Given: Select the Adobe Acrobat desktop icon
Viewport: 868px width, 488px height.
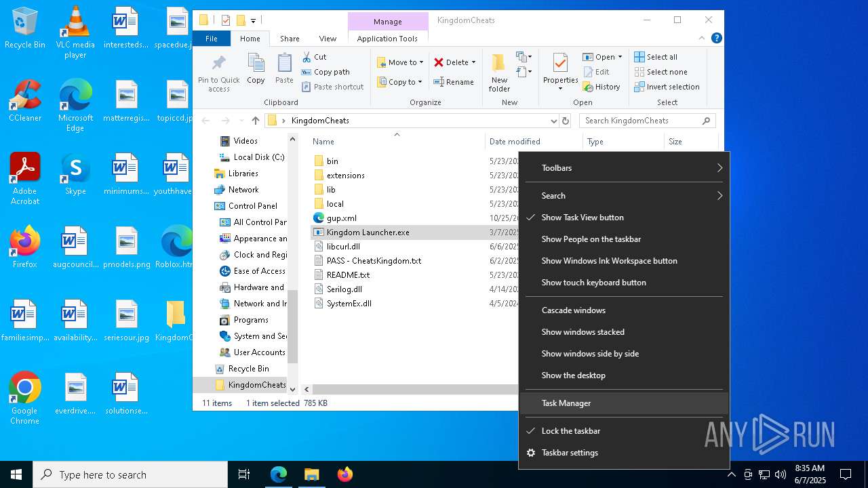Looking at the screenshot, I should pos(25,179).
